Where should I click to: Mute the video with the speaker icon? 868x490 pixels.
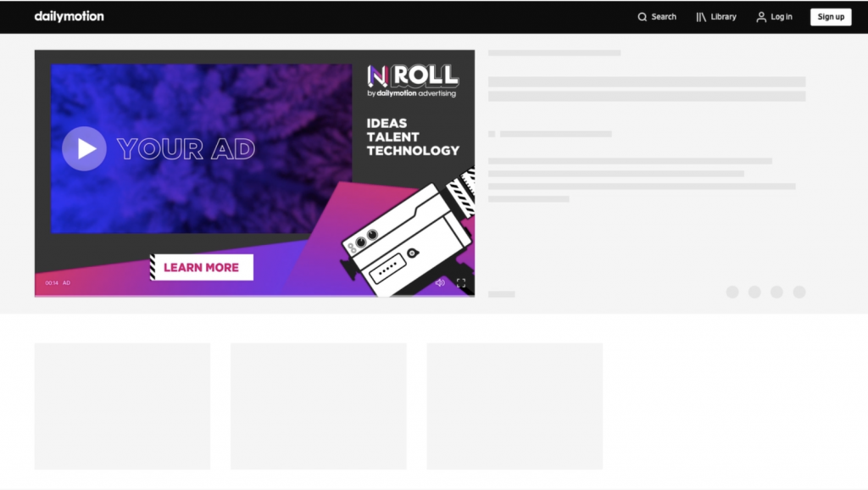click(440, 283)
